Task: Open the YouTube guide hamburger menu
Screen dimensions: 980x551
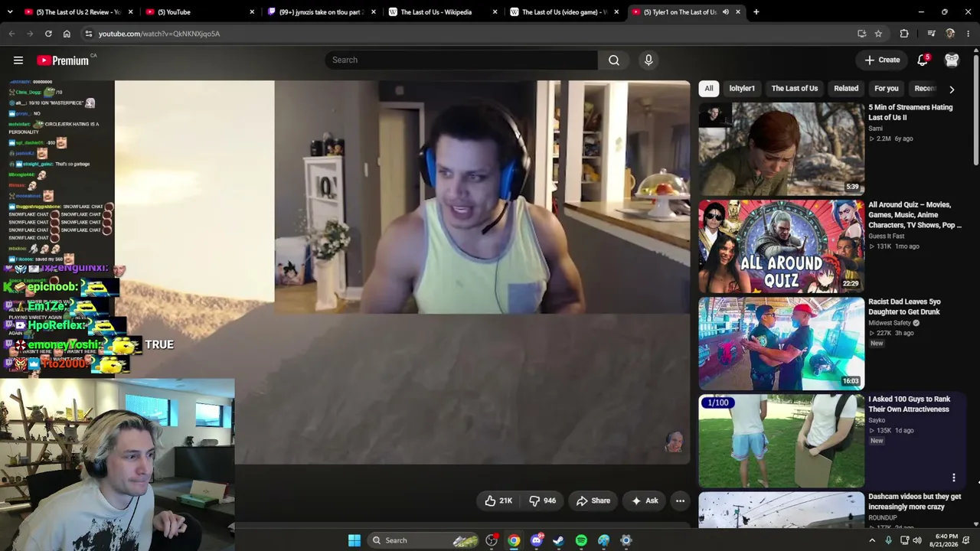Action: click(18, 60)
